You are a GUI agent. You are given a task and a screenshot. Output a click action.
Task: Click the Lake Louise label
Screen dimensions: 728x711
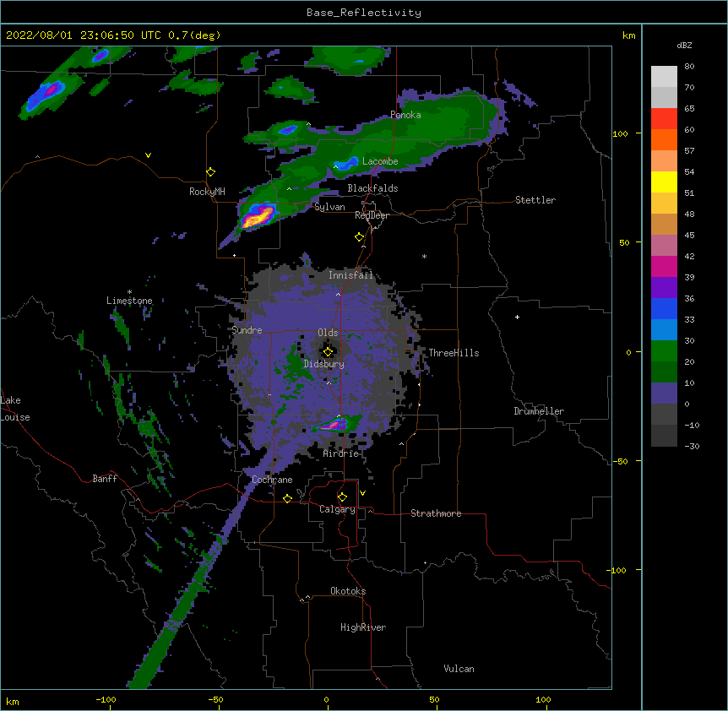15,409
